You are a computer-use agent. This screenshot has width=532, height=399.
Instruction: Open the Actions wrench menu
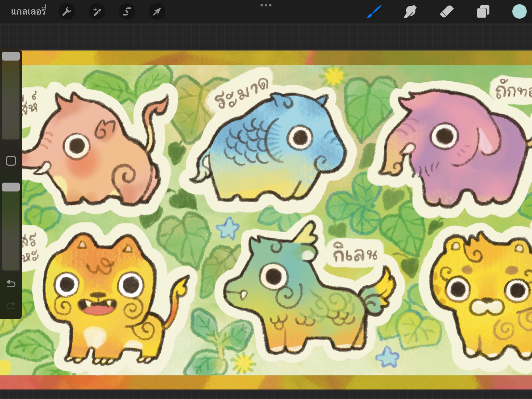66,12
